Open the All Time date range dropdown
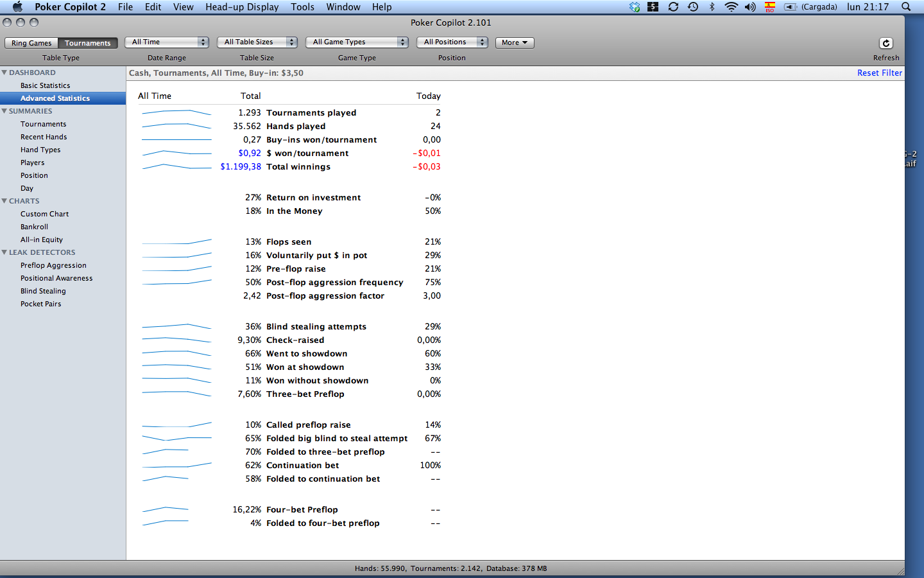This screenshot has height=578, width=924. coord(167,42)
